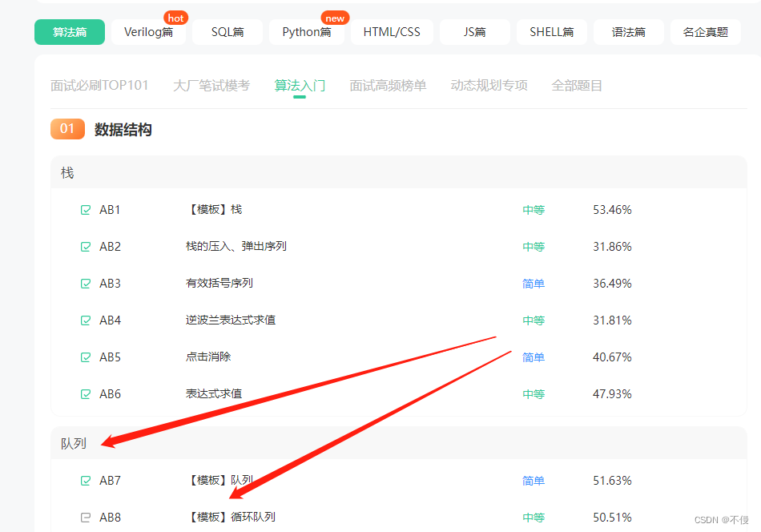
Task: Open the SHELL篇 category
Action: tap(552, 32)
